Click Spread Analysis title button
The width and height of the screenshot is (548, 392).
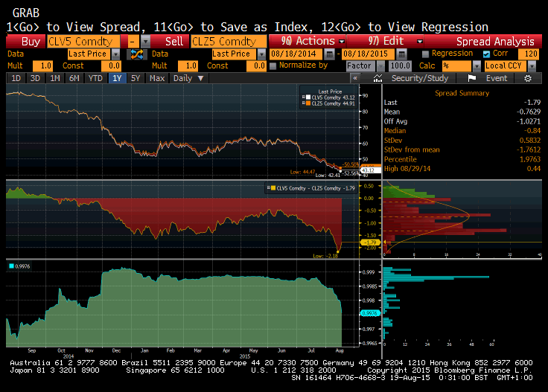tap(483, 42)
